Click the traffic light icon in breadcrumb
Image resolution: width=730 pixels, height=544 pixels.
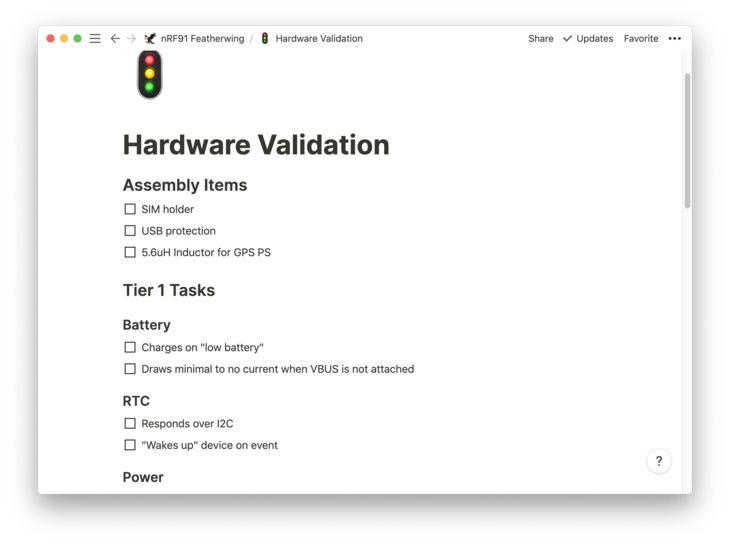[x=265, y=39]
